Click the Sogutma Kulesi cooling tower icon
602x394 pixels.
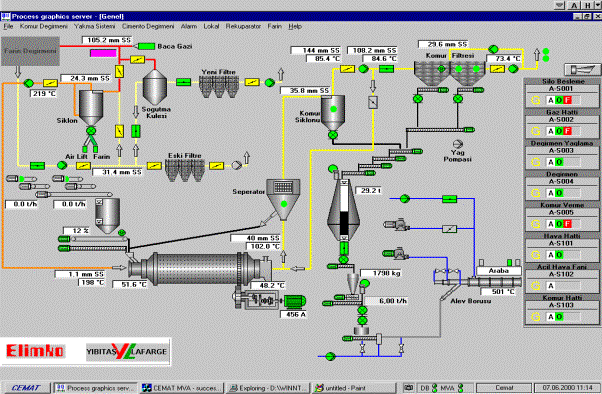(155, 87)
